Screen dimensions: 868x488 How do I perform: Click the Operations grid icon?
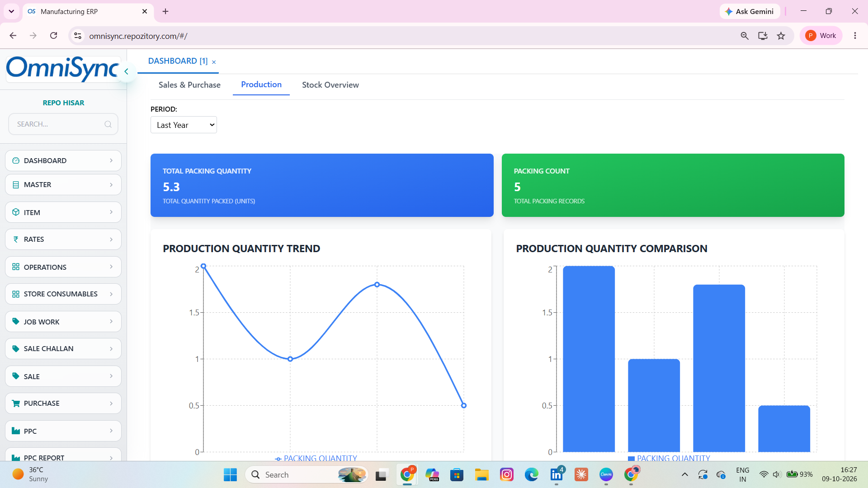pos(16,267)
